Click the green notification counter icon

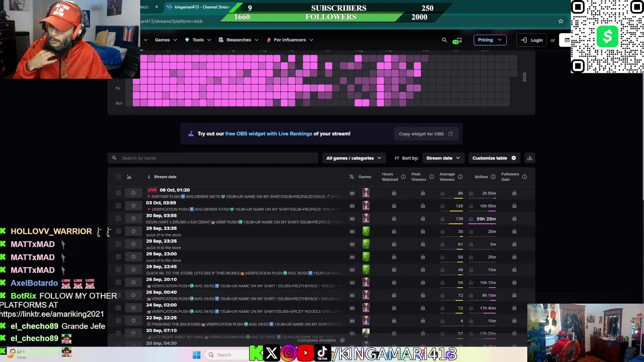tap(457, 41)
